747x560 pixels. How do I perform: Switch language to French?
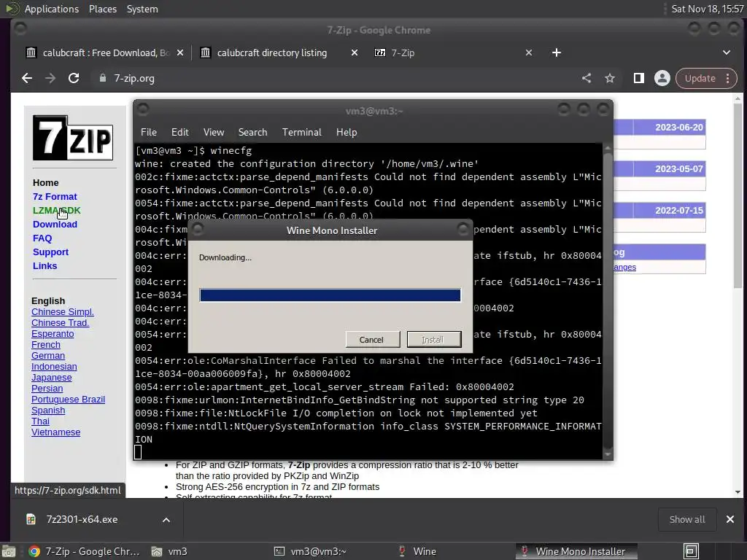(46, 345)
